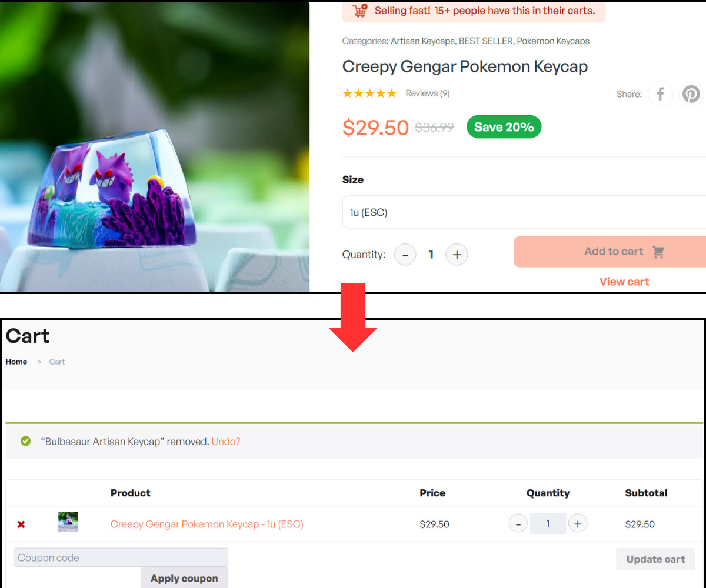Decrease cart quantity with minus button
The height and width of the screenshot is (588, 706).
click(518, 523)
